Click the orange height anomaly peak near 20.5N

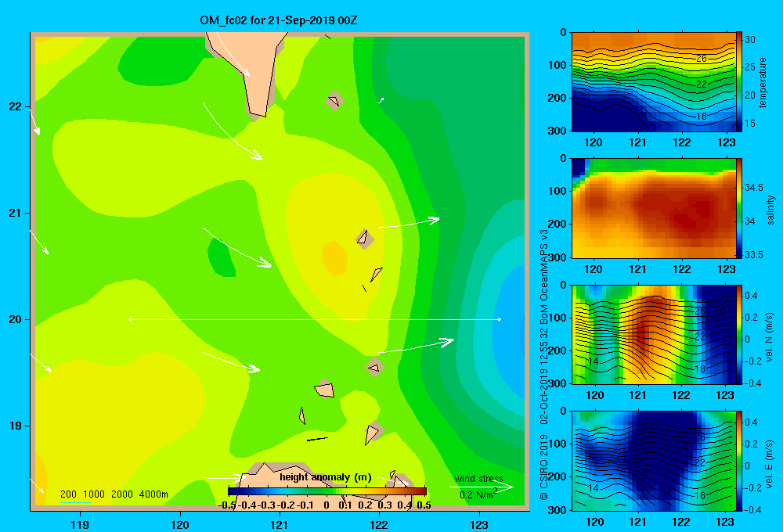[x=334, y=258]
